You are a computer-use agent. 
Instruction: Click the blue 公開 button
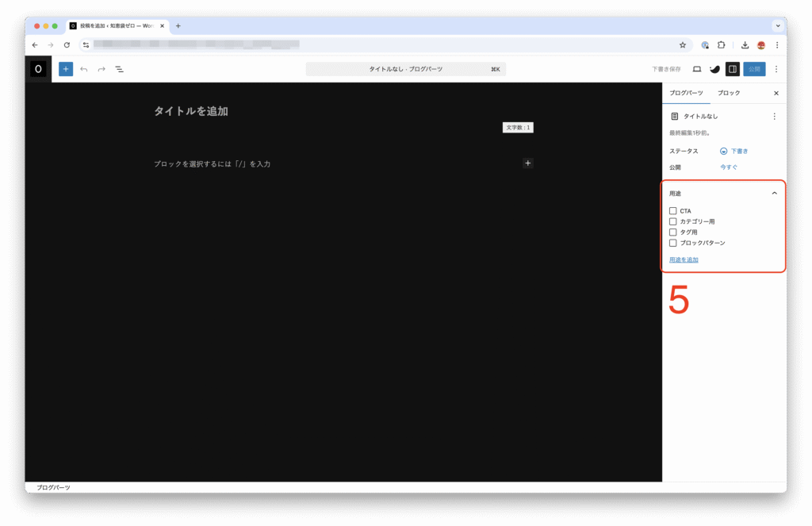(x=754, y=69)
